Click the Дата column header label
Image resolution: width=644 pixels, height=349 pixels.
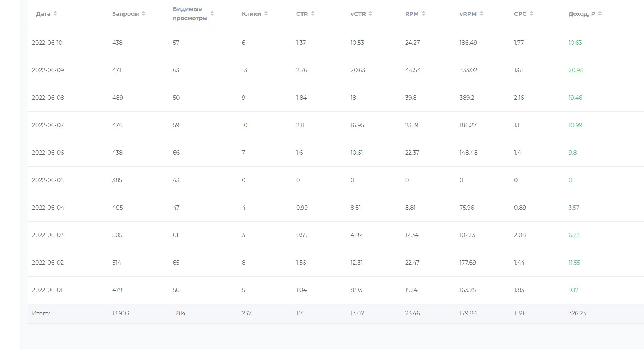tap(43, 14)
